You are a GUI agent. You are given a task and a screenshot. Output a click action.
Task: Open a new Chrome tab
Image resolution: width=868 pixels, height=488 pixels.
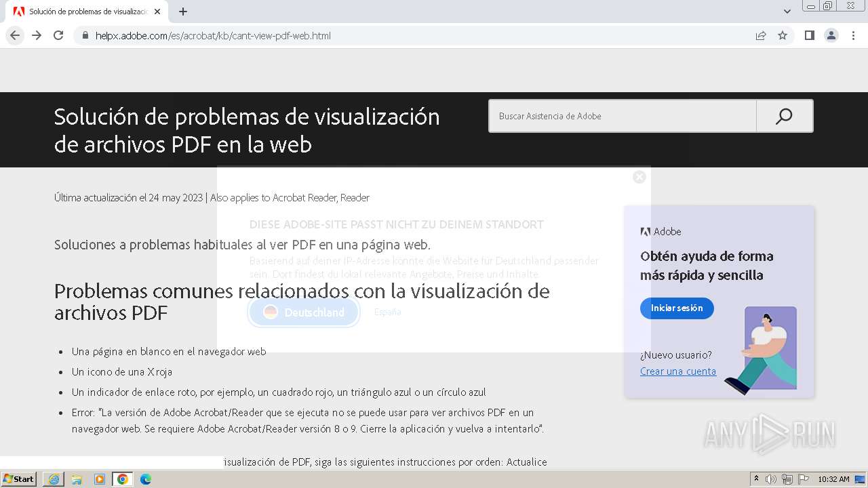tap(183, 12)
